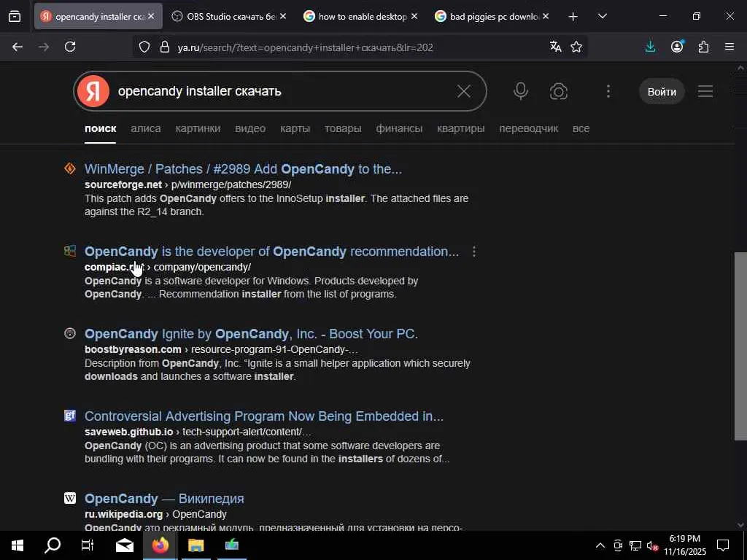The width and height of the screenshot is (747, 560).
Task: Open File Explorer from taskbar
Action: pyautogui.click(x=196, y=545)
